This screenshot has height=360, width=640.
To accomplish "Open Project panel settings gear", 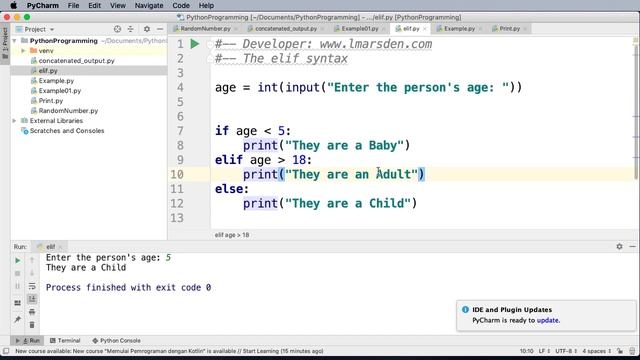I will (147, 29).
